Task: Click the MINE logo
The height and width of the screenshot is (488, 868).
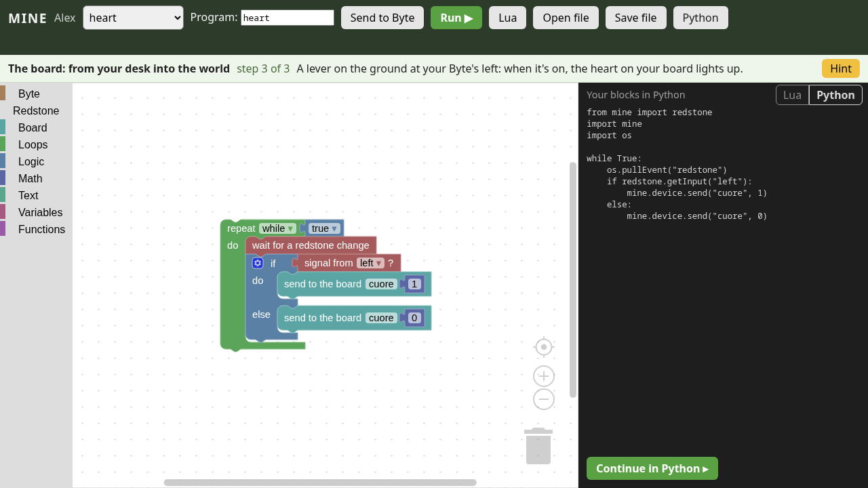Action: (x=28, y=18)
